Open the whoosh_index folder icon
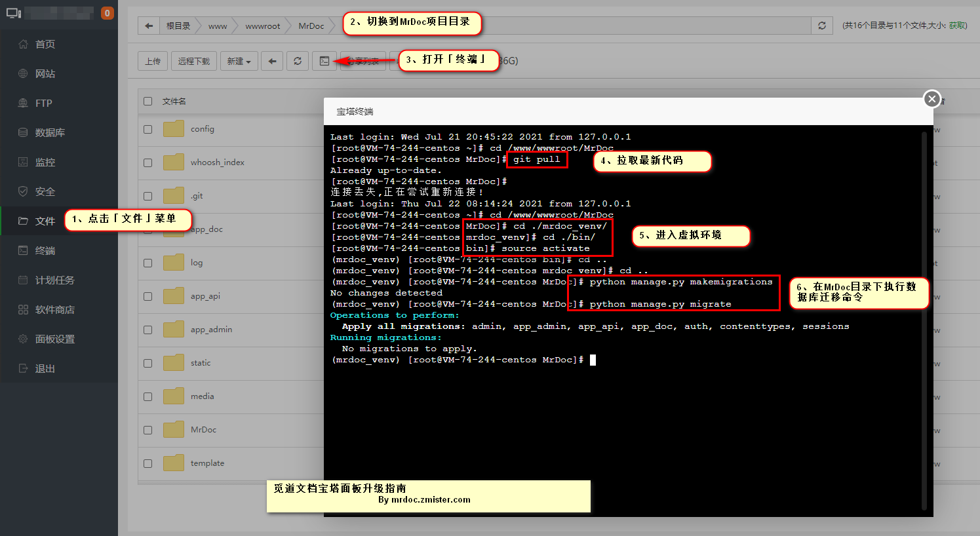980x536 pixels. click(x=174, y=163)
